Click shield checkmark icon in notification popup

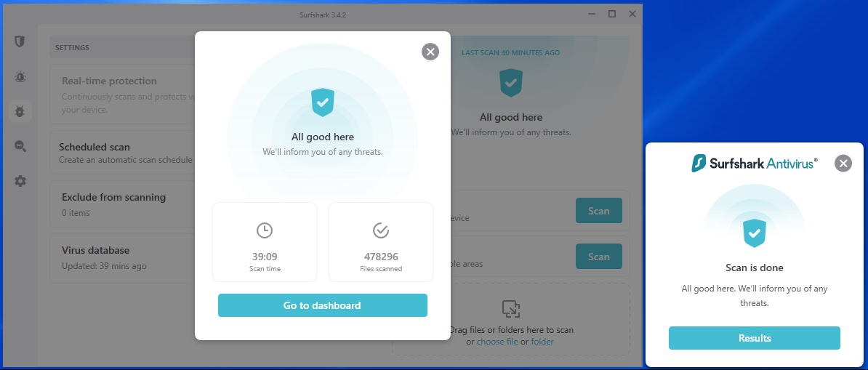(x=755, y=233)
